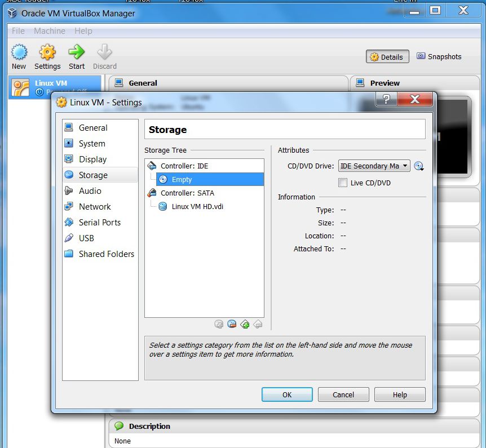Open the File menu

(x=18, y=31)
